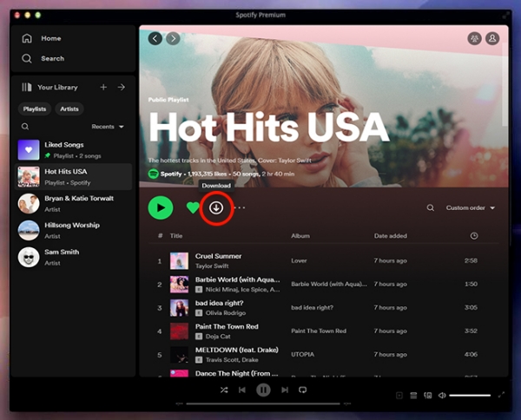Open Hillsong Worship artist
Screen dimensions: 521x420
click(x=73, y=230)
